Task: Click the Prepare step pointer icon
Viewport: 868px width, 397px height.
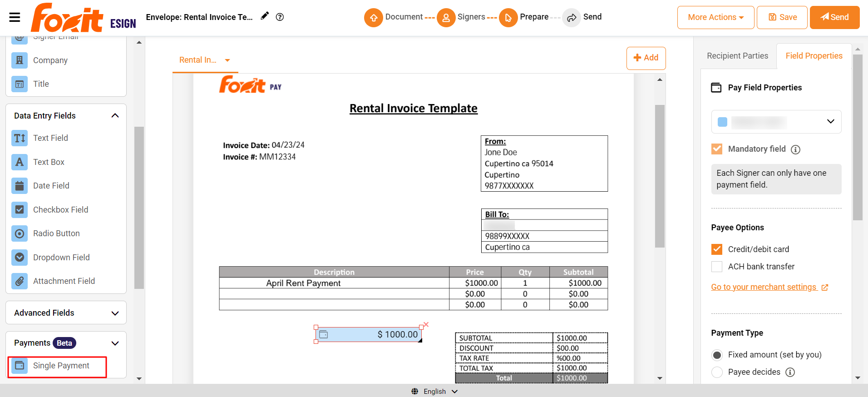Action: pos(508,18)
